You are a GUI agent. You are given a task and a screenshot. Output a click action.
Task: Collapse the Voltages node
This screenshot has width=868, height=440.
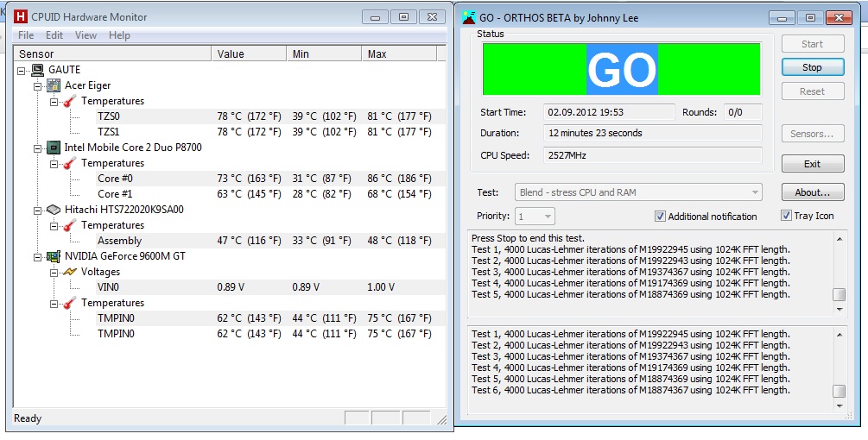click(54, 272)
